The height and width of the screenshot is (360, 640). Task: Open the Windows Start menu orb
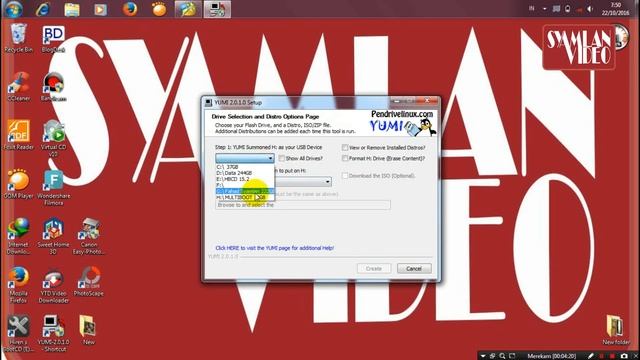coord(13,9)
